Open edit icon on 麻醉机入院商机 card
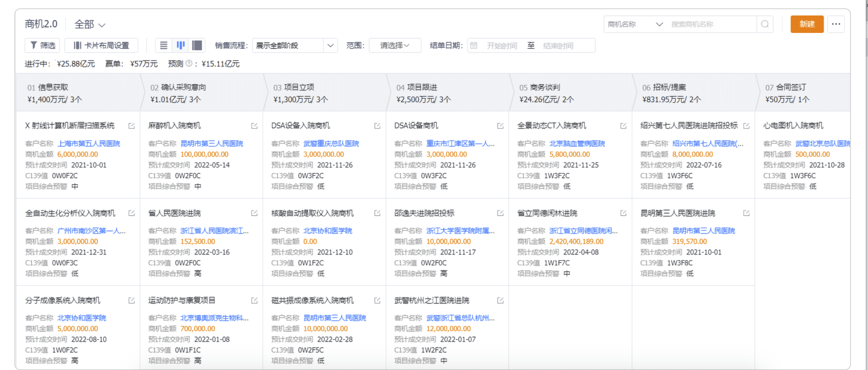This screenshot has width=868, height=370. pyautogui.click(x=254, y=126)
